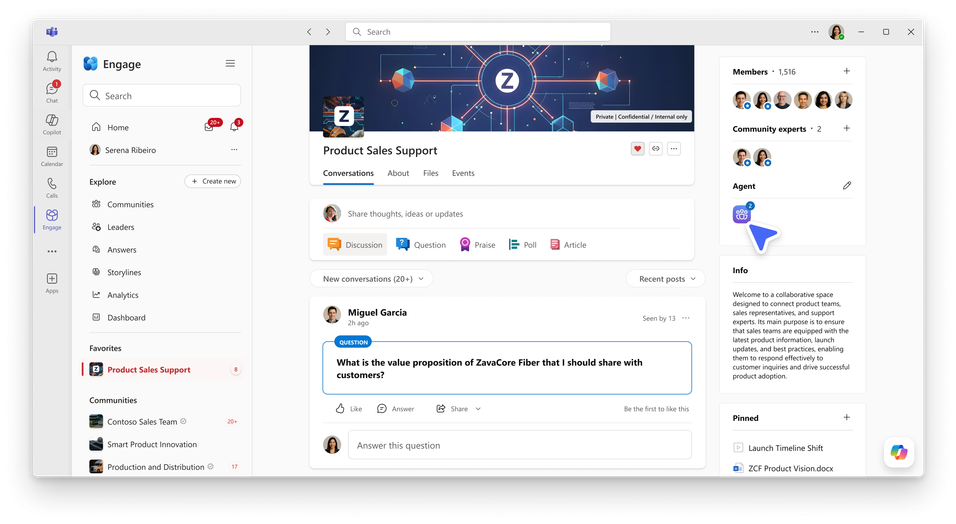This screenshot has height=524, width=956.
Task: Open the floating Copilot button
Action: coord(899,452)
